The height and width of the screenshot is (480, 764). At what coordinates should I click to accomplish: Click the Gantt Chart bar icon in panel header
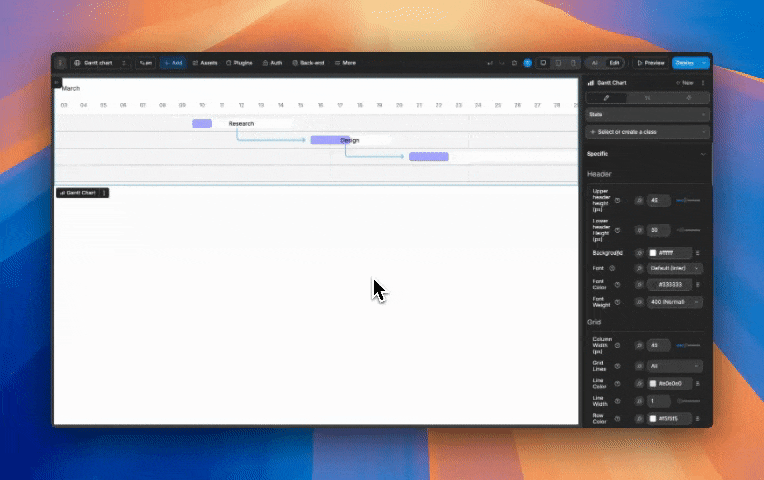tap(591, 83)
